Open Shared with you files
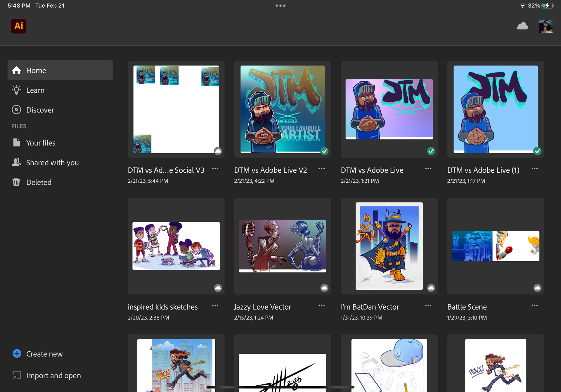The width and height of the screenshot is (561, 392). coord(60,163)
